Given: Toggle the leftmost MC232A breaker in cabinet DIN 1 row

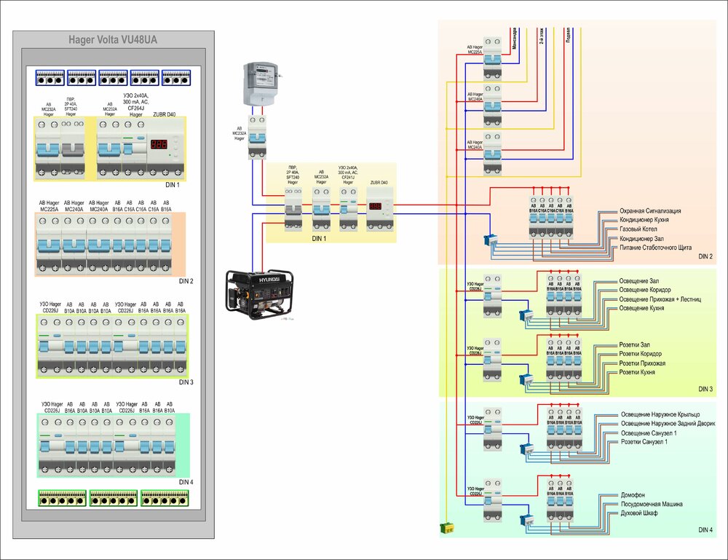Looking at the screenshot, I should (48, 149).
